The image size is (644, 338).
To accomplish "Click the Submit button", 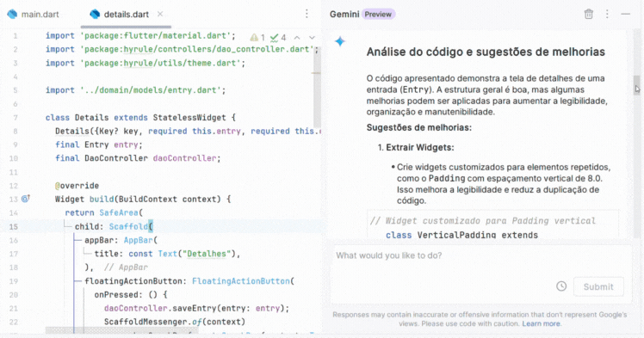I will [x=598, y=286].
